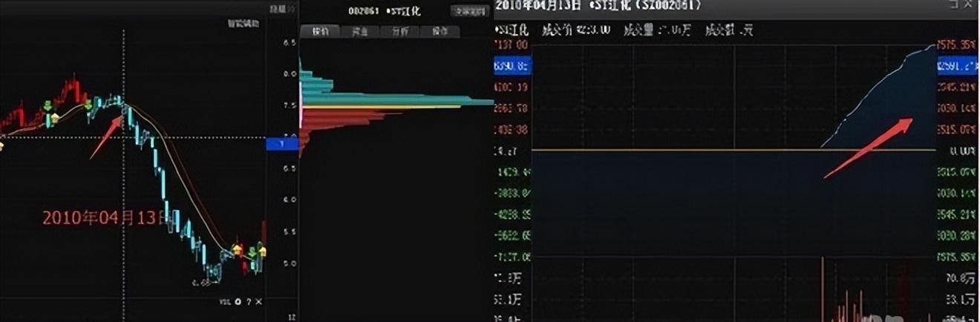Click the tallest red volume bar in the intraday window
This screenshot has height=322, width=980.
pos(822,289)
